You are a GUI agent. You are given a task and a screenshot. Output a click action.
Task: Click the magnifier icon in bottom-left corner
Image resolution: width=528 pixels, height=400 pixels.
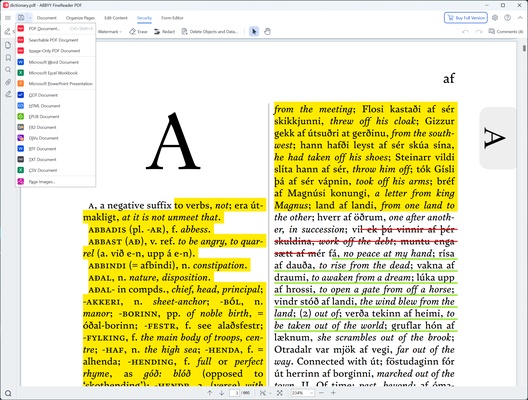point(8,393)
